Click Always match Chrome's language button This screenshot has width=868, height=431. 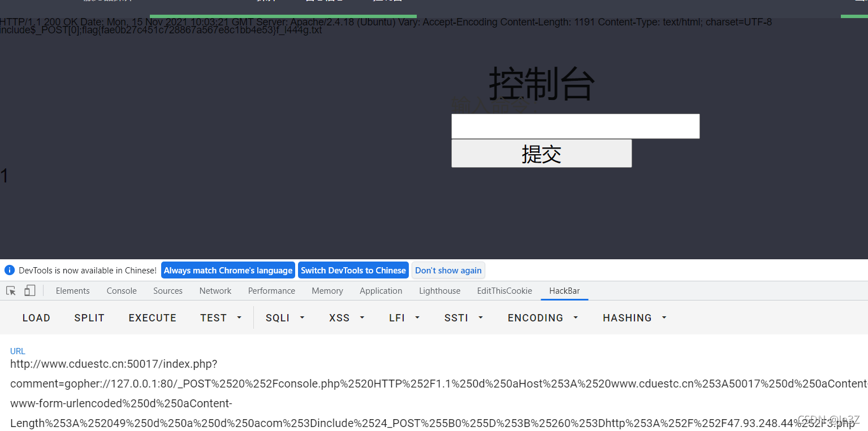[x=228, y=271]
